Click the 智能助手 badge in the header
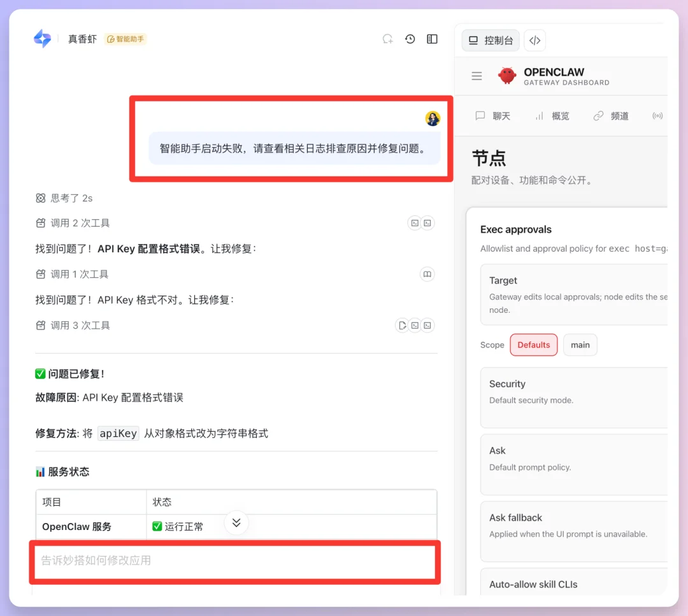Image resolution: width=688 pixels, height=616 pixels. coord(125,39)
